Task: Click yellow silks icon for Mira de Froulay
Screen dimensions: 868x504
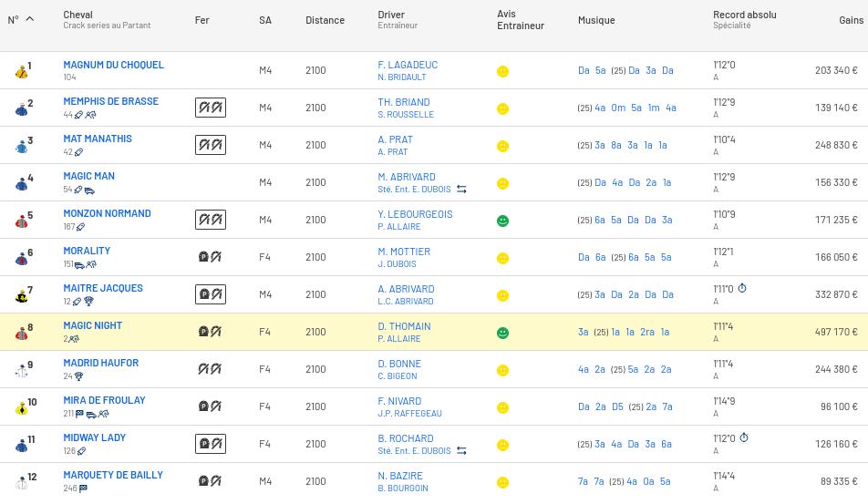Action: (21, 406)
